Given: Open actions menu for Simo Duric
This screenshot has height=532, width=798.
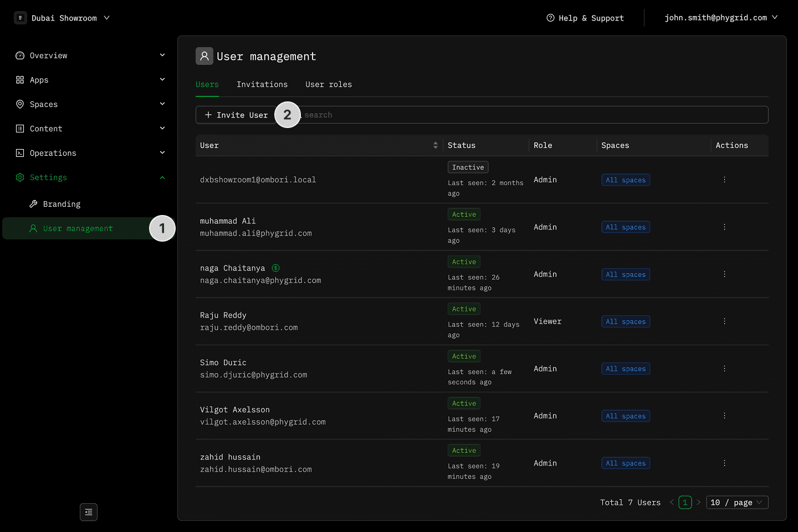Looking at the screenshot, I should [724, 369].
